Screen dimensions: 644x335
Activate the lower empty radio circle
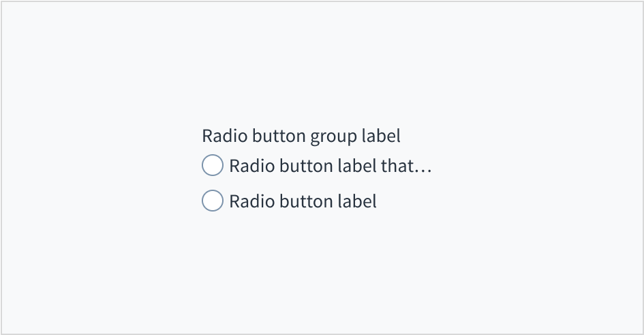click(x=213, y=201)
